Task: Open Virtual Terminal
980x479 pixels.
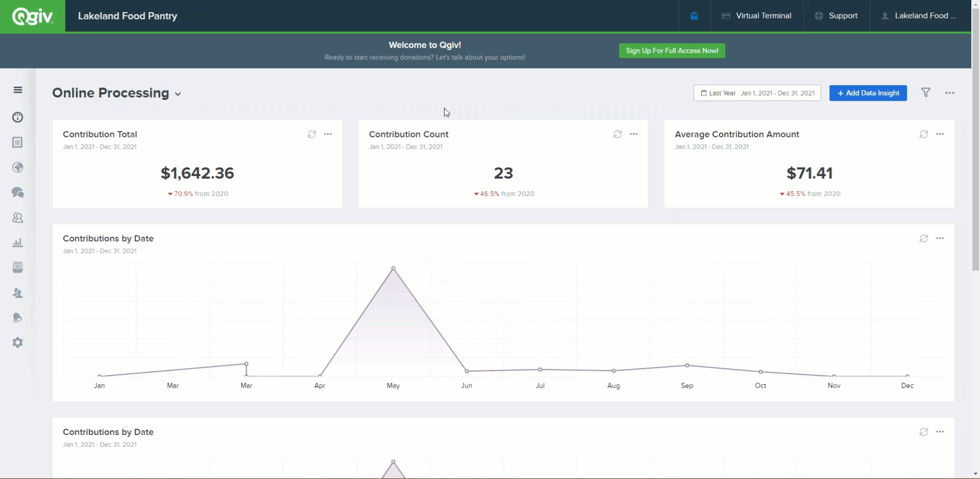Action: click(x=756, y=16)
